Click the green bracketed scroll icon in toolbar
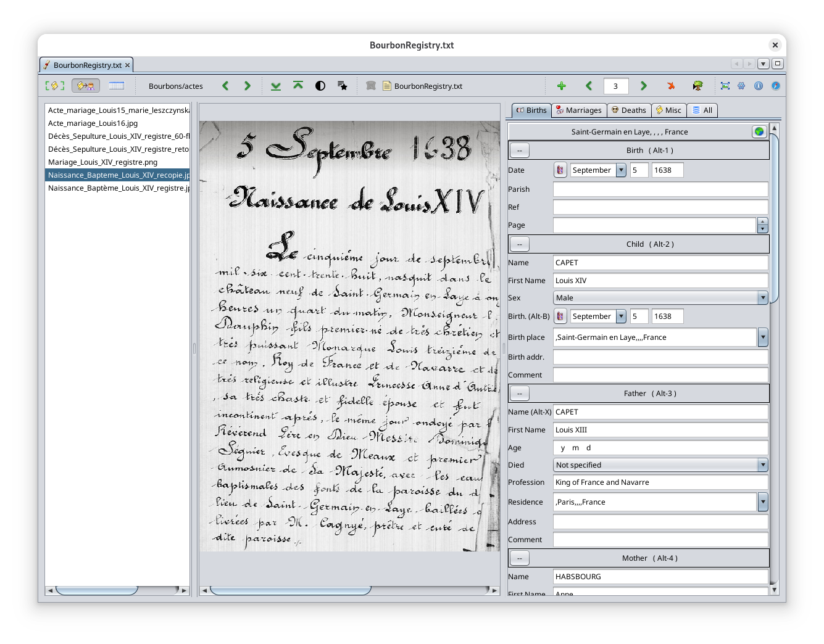 point(55,86)
